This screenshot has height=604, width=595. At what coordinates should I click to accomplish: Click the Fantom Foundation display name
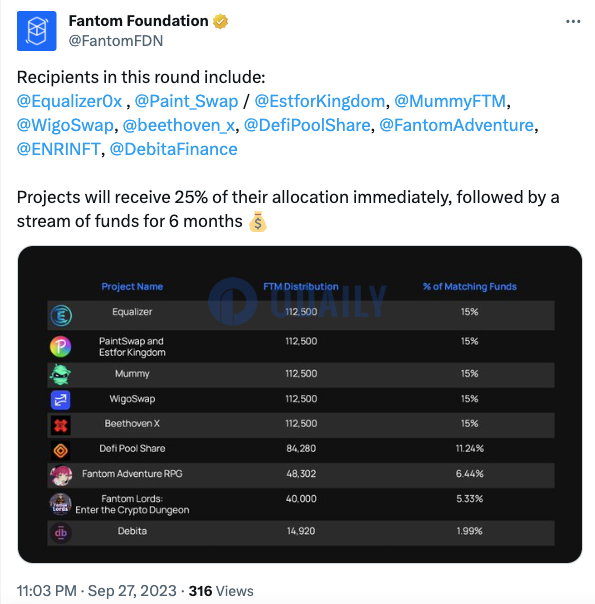click(138, 21)
